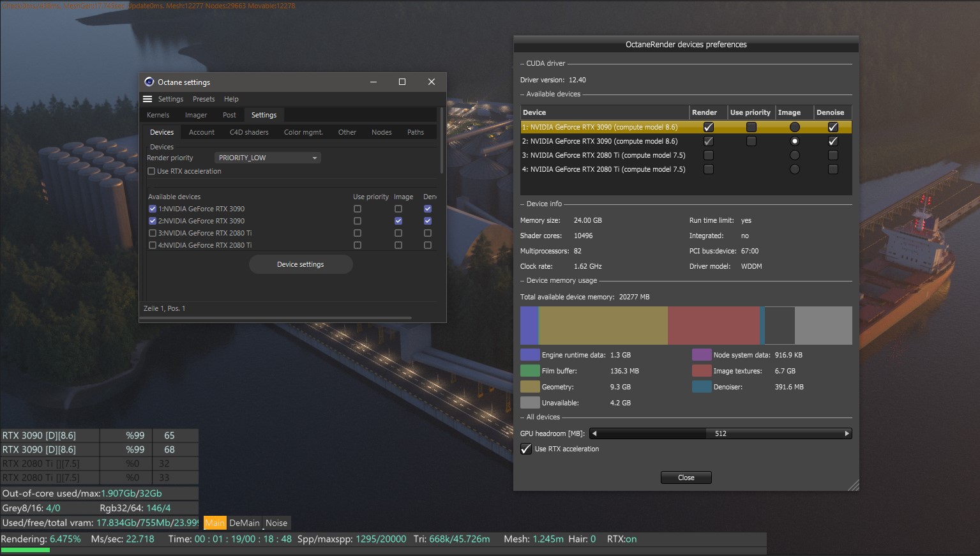Uncheck device 2:NVIDIA GeForce RTX 3090 in Octane settings
This screenshot has width=980, height=556.
click(x=153, y=221)
